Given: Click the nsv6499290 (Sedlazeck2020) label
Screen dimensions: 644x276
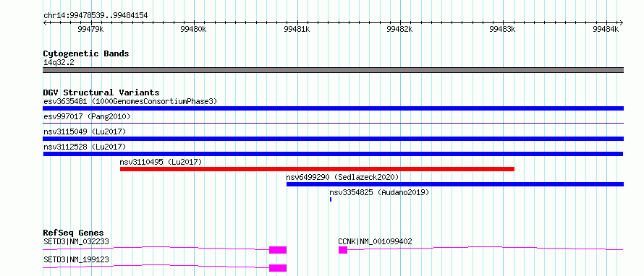Looking at the screenshot, I should coord(342,177).
